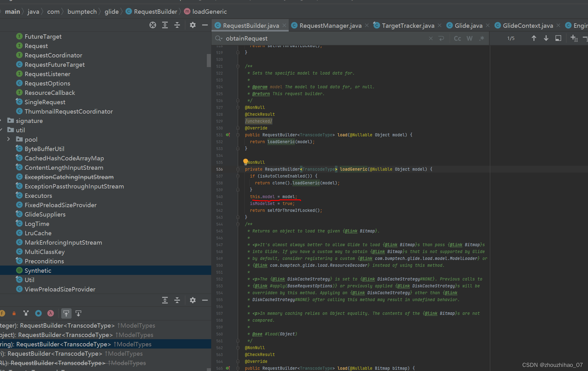
Task: Toggle Match Case (Cc) in search
Action: [457, 38]
